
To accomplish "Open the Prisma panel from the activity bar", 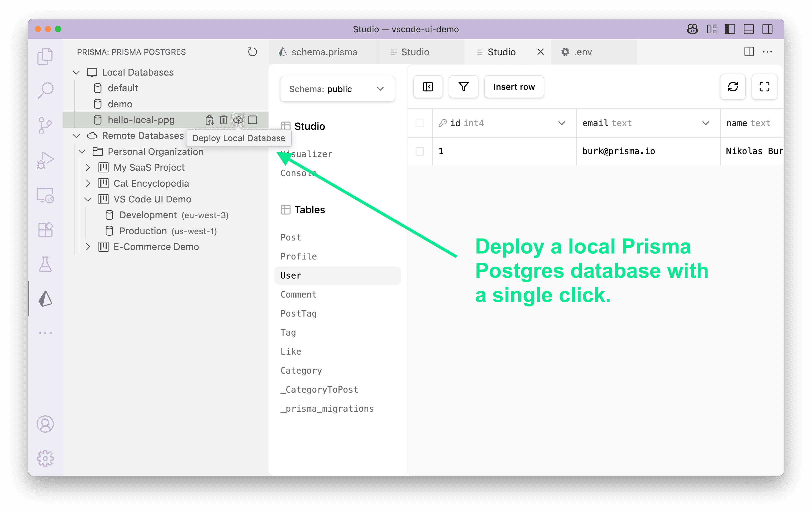I will tap(45, 298).
